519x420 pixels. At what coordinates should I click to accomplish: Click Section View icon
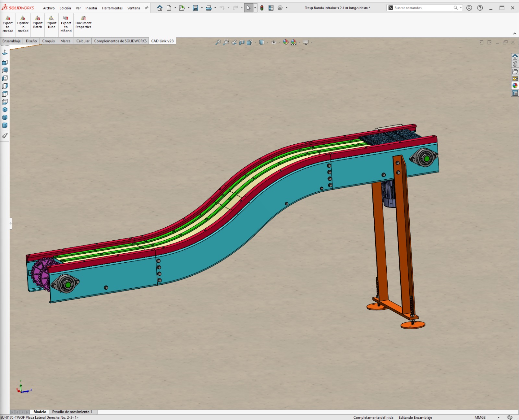click(242, 42)
